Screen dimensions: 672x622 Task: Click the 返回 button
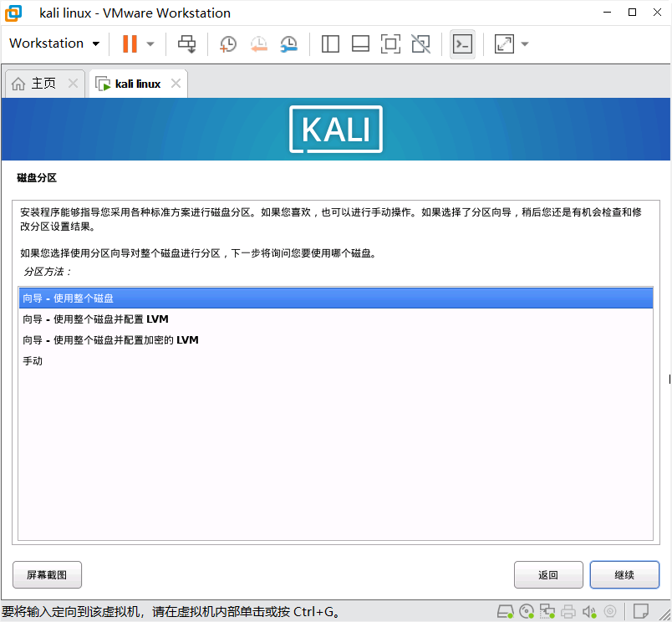pyautogui.click(x=548, y=575)
